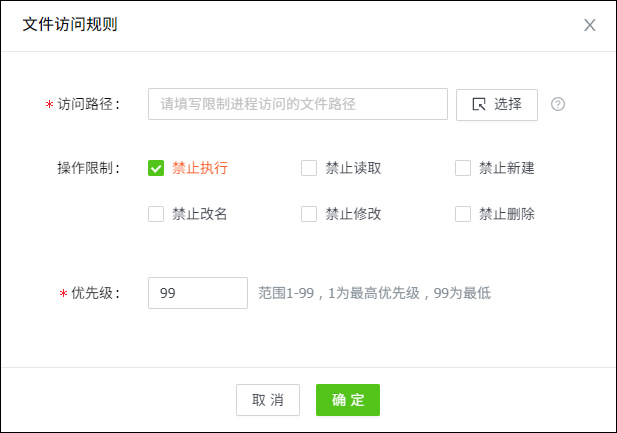This screenshot has width=617, height=433.
Task: Toggle the 禁止修改 checkbox
Action: pos(309,214)
